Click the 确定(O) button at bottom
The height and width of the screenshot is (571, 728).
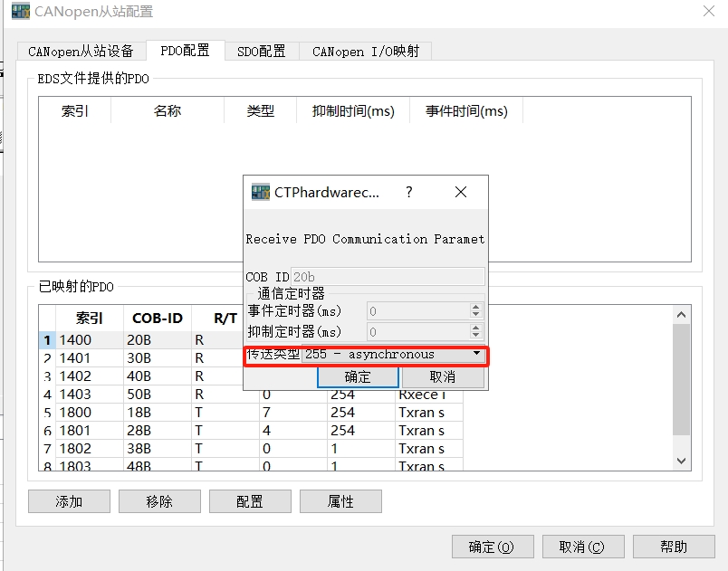[x=493, y=547]
